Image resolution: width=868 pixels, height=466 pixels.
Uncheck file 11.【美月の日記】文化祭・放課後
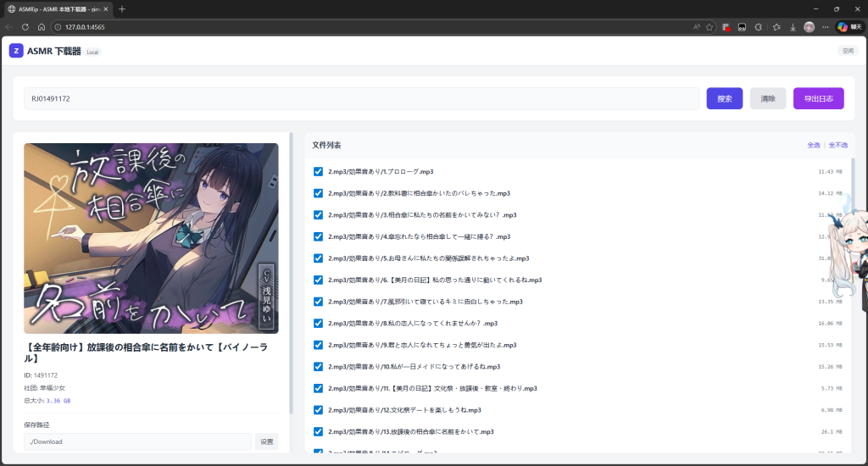pos(319,389)
